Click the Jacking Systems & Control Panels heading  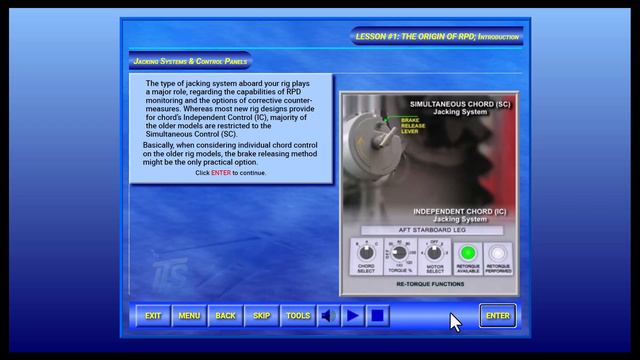190,61
